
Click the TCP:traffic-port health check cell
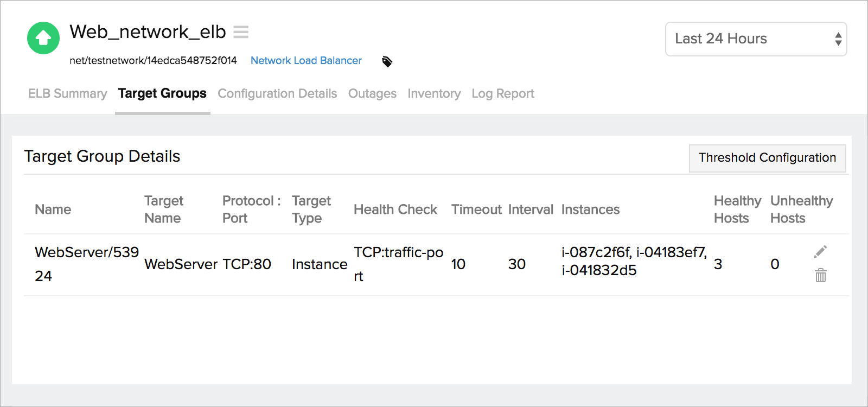tap(398, 264)
